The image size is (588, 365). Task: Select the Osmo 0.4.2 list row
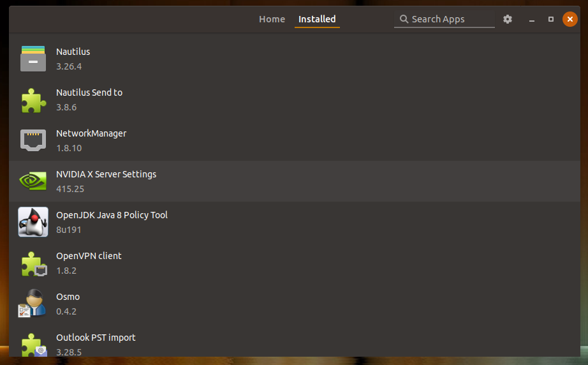293,304
